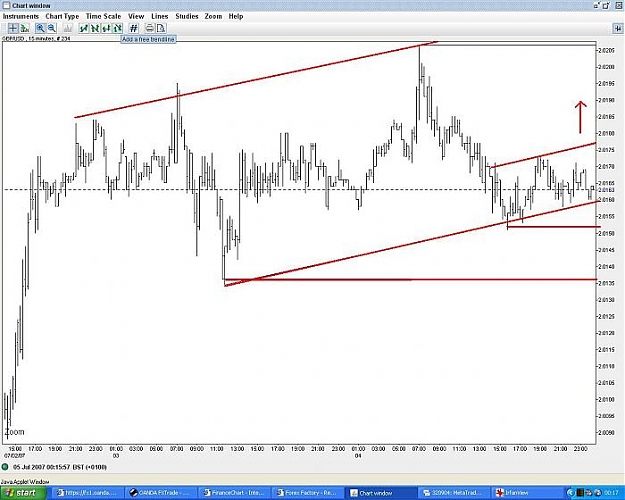Zoom in using the magnifier plus icon

(40, 28)
